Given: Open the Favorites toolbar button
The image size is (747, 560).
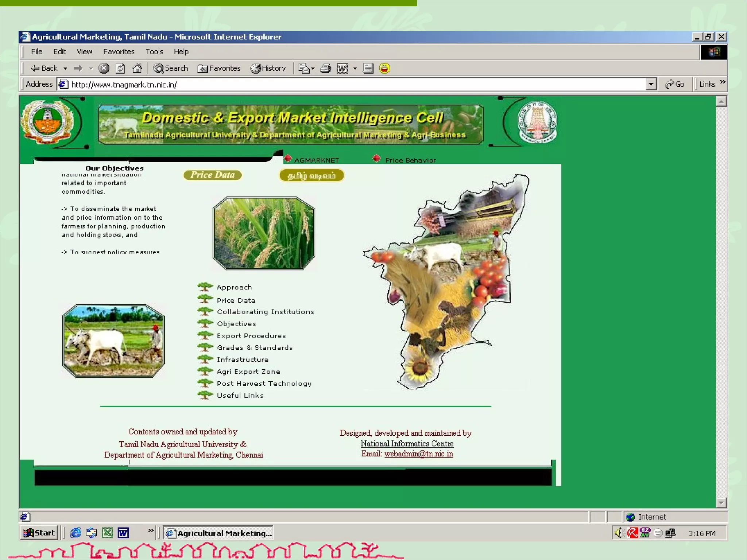Looking at the screenshot, I should (219, 68).
